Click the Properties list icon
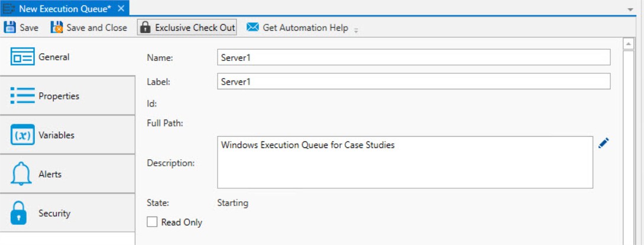644x245 pixels. pyautogui.click(x=22, y=95)
